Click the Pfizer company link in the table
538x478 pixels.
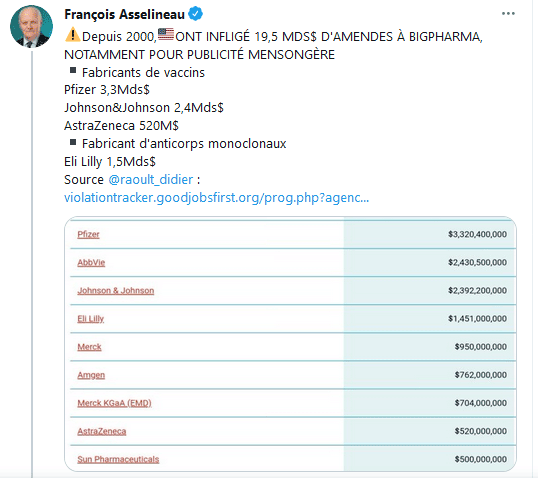88,234
